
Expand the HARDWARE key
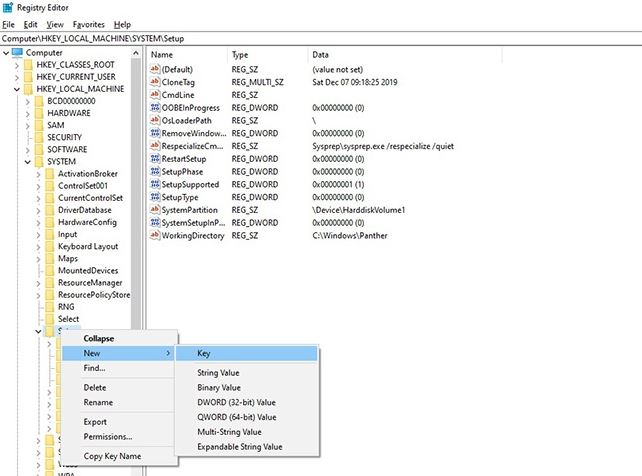tap(27, 113)
